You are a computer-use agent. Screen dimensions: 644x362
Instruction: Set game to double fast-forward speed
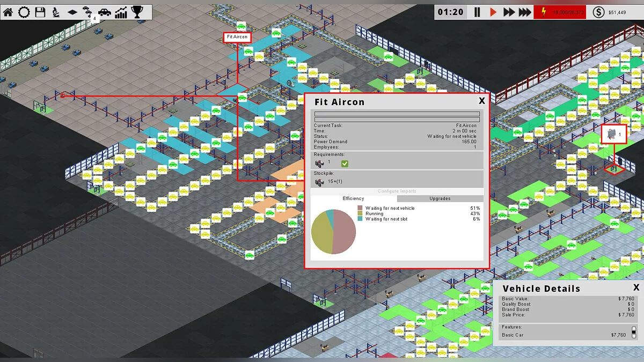509,12
